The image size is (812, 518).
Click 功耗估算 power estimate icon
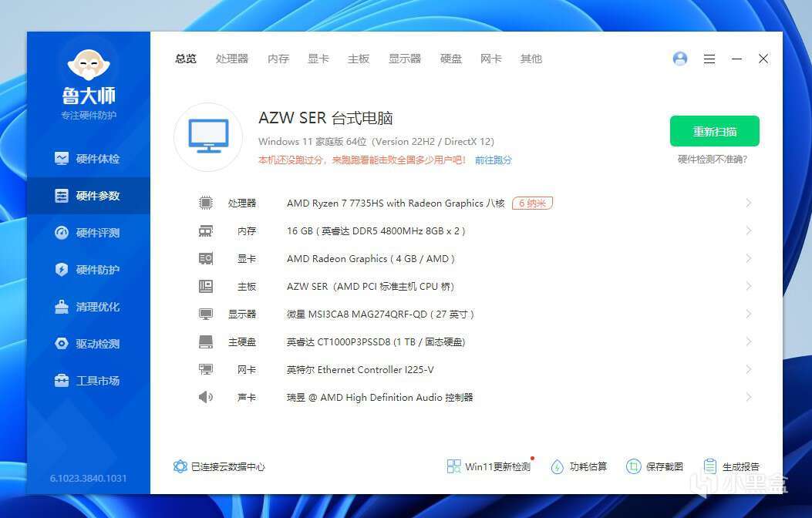(558, 467)
